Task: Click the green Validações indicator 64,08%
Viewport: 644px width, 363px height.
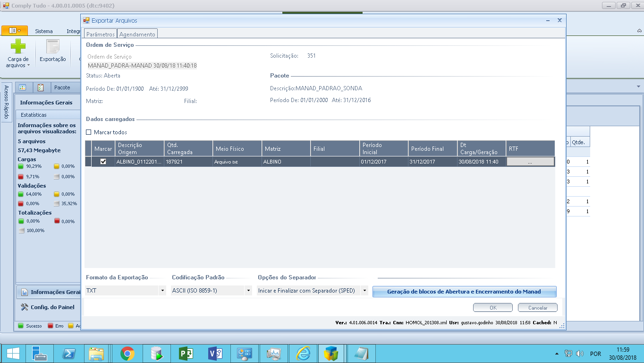Action: click(x=21, y=194)
